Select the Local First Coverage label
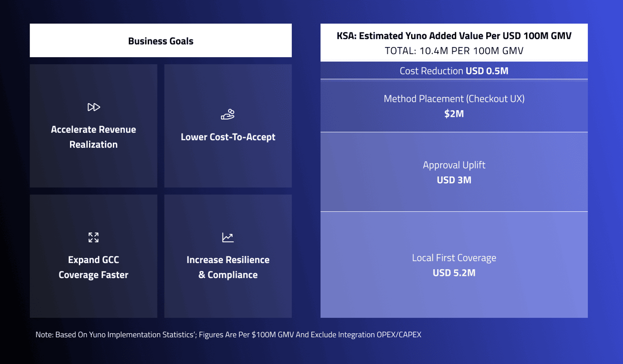The image size is (623, 364). click(x=454, y=258)
